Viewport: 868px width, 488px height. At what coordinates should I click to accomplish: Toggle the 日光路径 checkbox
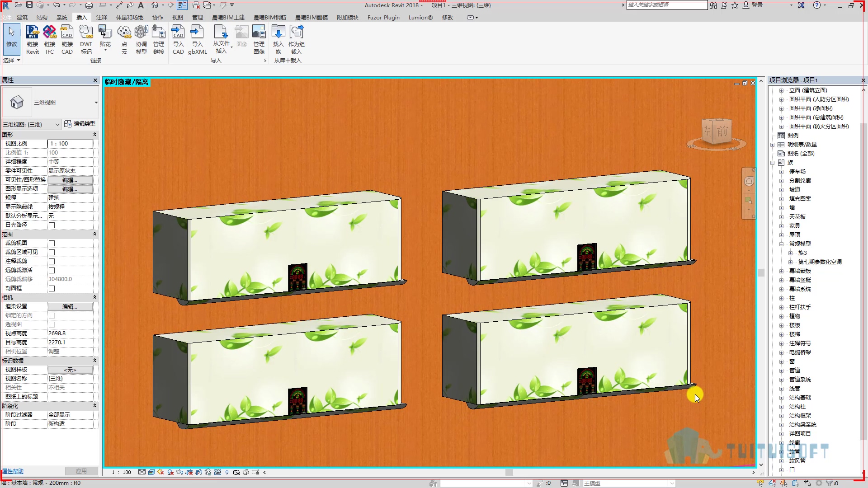click(52, 225)
